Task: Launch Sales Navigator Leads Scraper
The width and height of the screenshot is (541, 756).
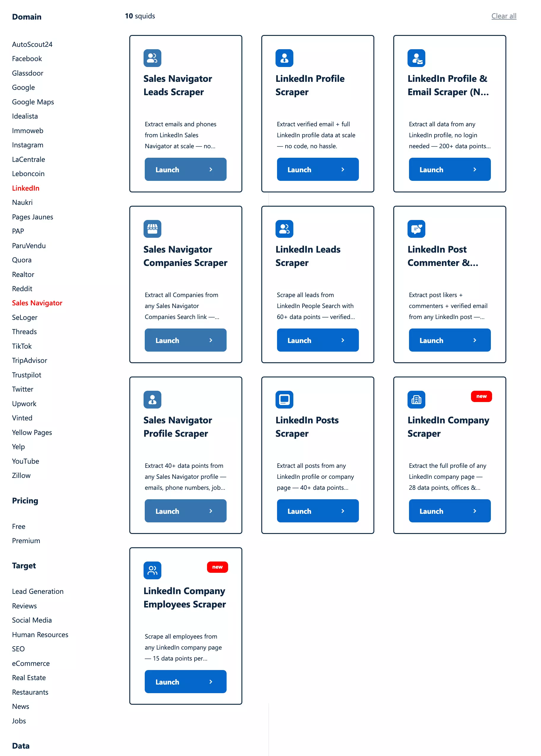Action: pyautogui.click(x=186, y=170)
